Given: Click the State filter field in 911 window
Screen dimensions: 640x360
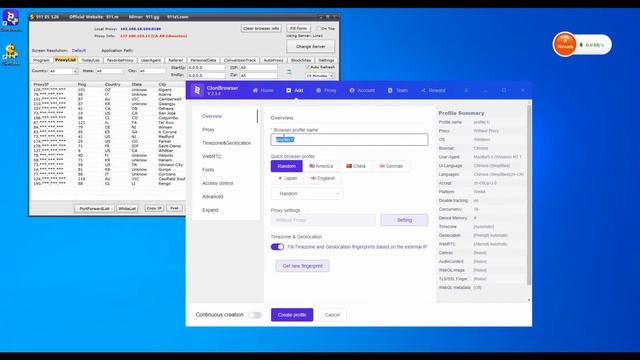Looking at the screenshot, I should tap(109, 71).
